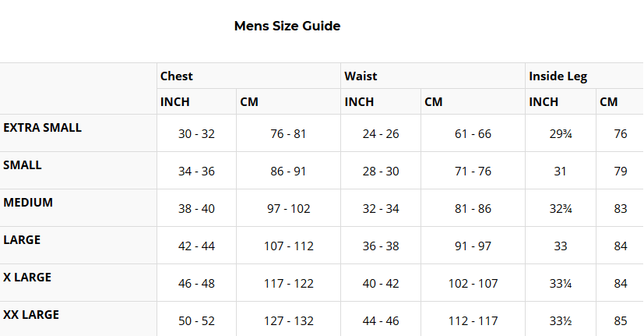
Task: Click the 30 - 32 chest inch cell
Action: [x=196, y=134]
